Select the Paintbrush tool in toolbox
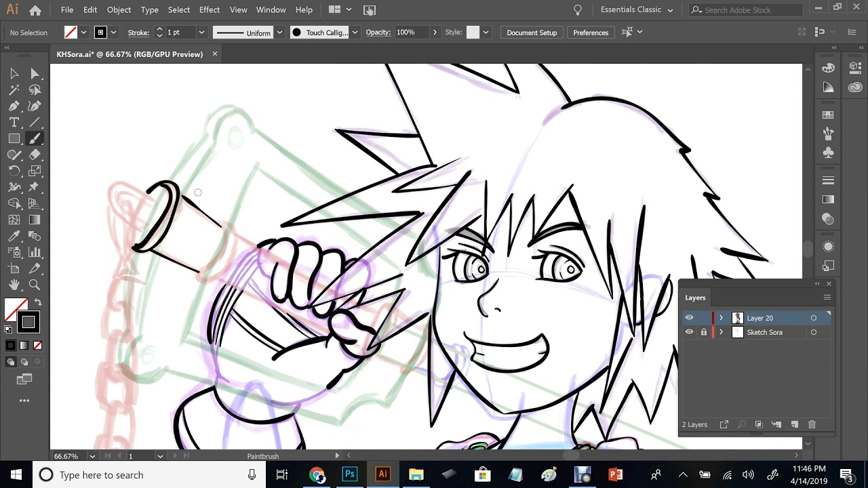This screenshot has width=868, height=488. click(35, 138)
